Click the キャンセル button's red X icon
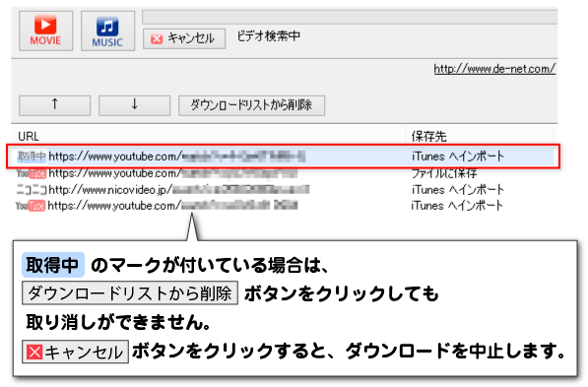 coord(157,38)
